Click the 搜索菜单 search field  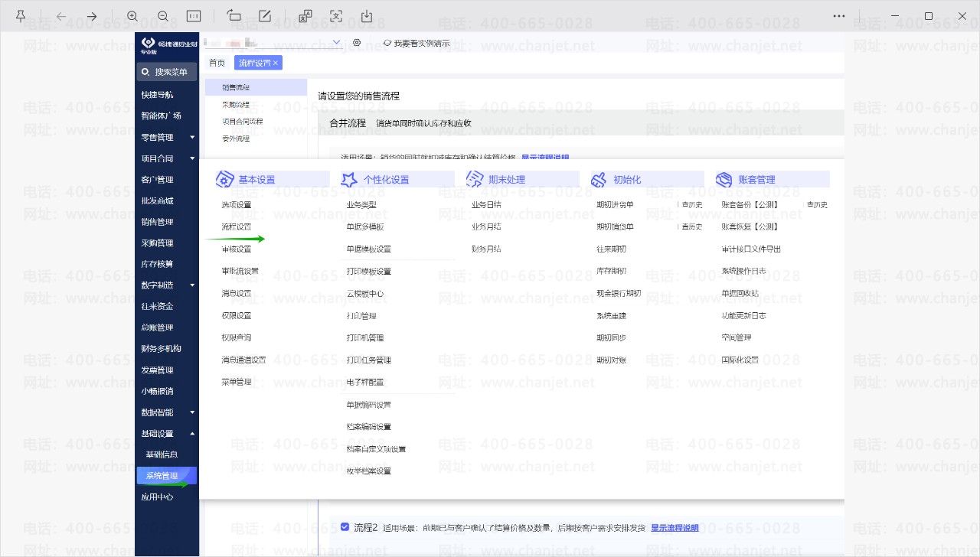click(x=167, y=72)
